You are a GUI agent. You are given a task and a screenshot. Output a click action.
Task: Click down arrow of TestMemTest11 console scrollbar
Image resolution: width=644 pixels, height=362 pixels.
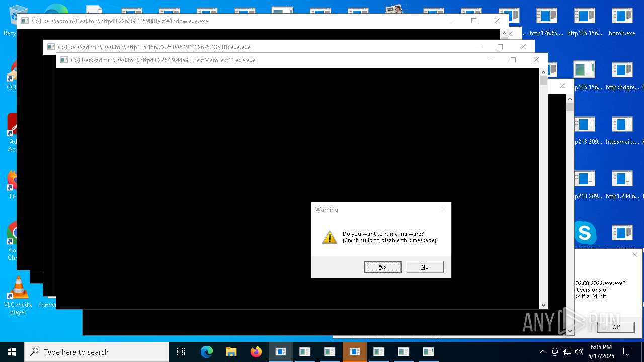(543, 305)
